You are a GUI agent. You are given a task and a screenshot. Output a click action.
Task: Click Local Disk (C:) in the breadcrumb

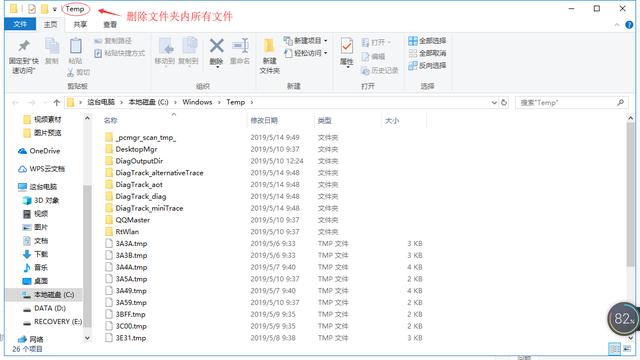(x=148, y=102)
